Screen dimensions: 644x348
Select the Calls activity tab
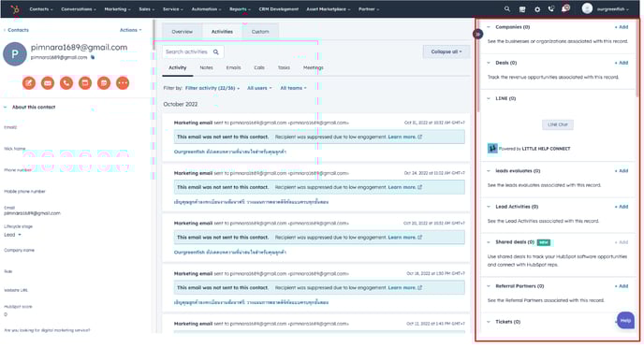coord(259,67)
